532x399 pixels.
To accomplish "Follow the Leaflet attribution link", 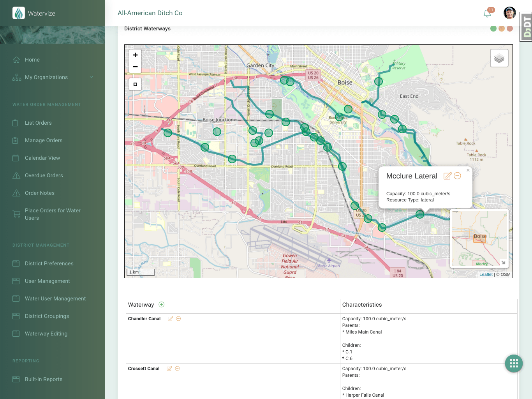I will tap(486, 274).
